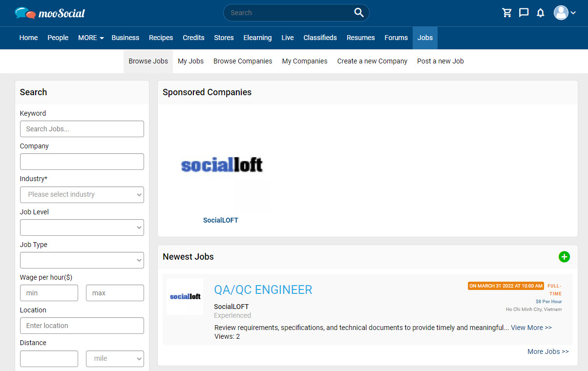Click the Keyword Search Jobs field

coord(82,129)
